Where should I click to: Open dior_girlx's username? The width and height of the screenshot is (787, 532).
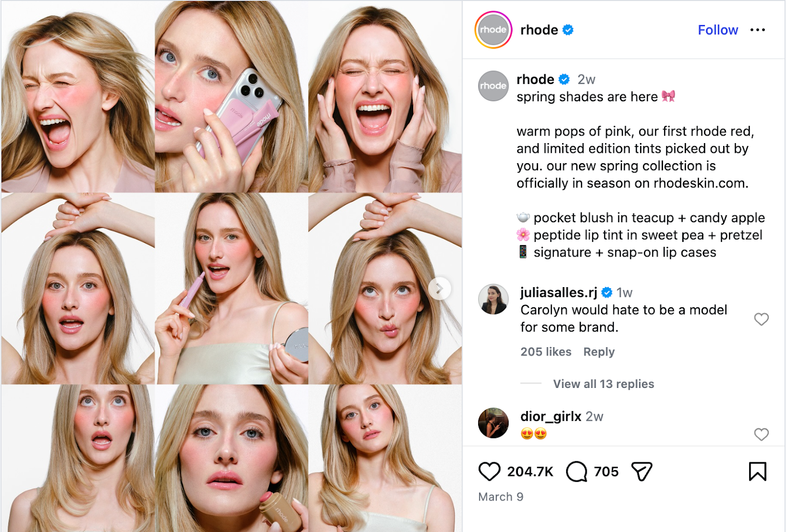550,416
